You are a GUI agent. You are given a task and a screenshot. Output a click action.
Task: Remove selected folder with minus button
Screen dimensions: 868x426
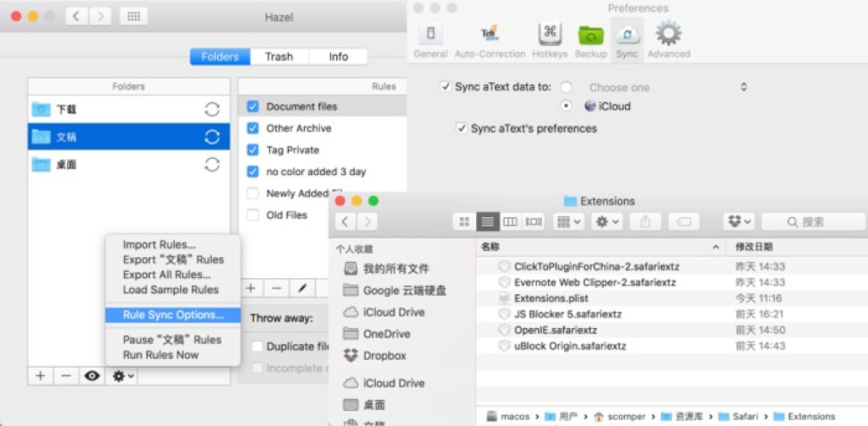pos(66,376)
